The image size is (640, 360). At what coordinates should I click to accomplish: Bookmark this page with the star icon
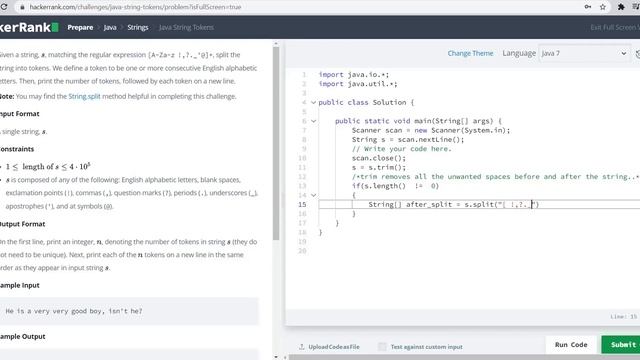603,7
